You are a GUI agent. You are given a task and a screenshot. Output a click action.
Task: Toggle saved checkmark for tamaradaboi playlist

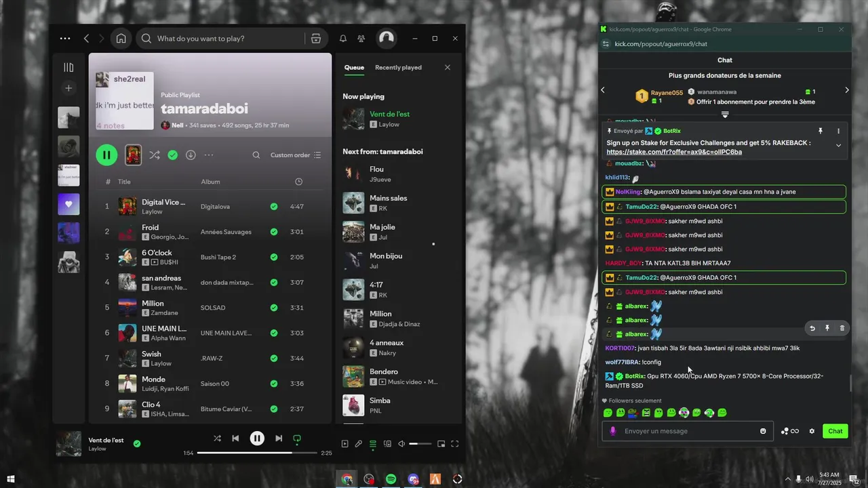point(173,155)
